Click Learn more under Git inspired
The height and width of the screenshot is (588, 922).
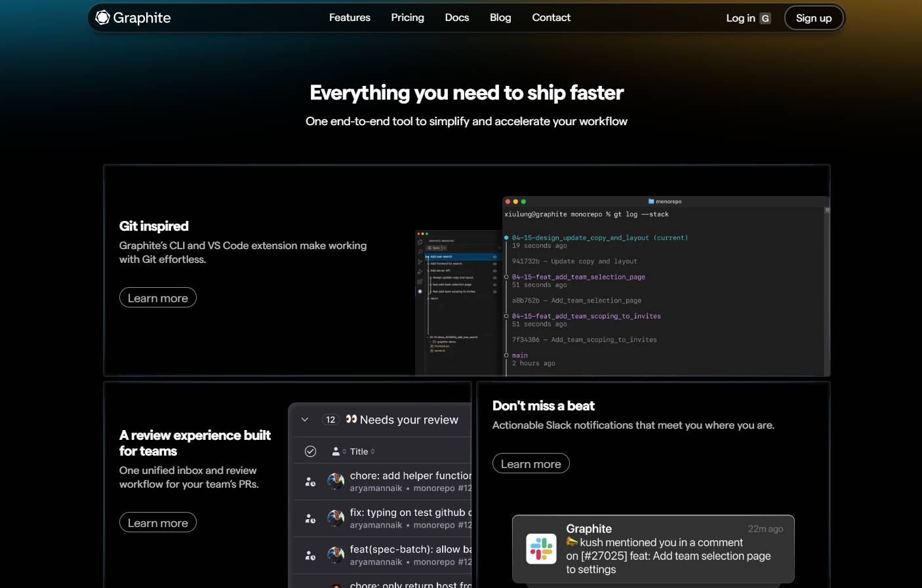pos(157,297)
